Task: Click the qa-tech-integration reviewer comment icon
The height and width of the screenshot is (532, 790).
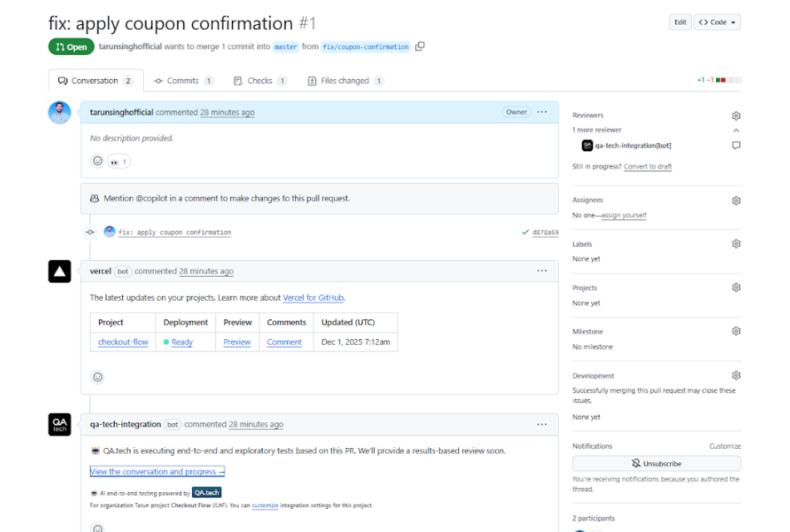Action: [x=736, y=145]
